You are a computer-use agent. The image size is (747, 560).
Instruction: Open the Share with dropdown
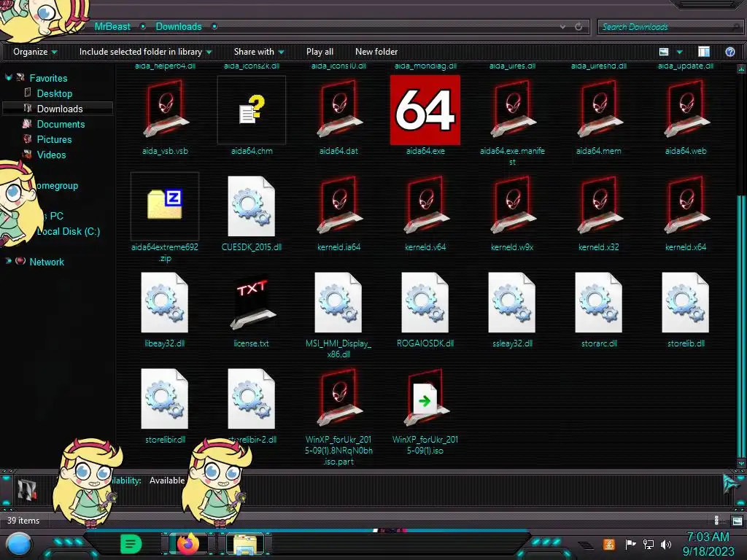pos(259,52)
